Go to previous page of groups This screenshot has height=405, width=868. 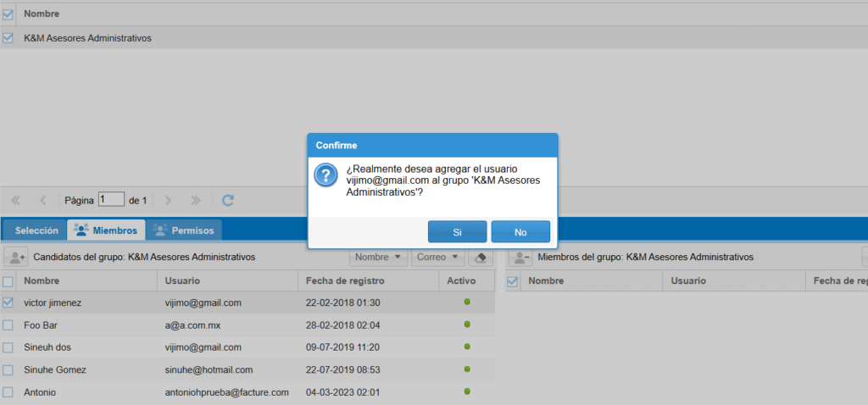pyautogui.click(x=43, y=200)
